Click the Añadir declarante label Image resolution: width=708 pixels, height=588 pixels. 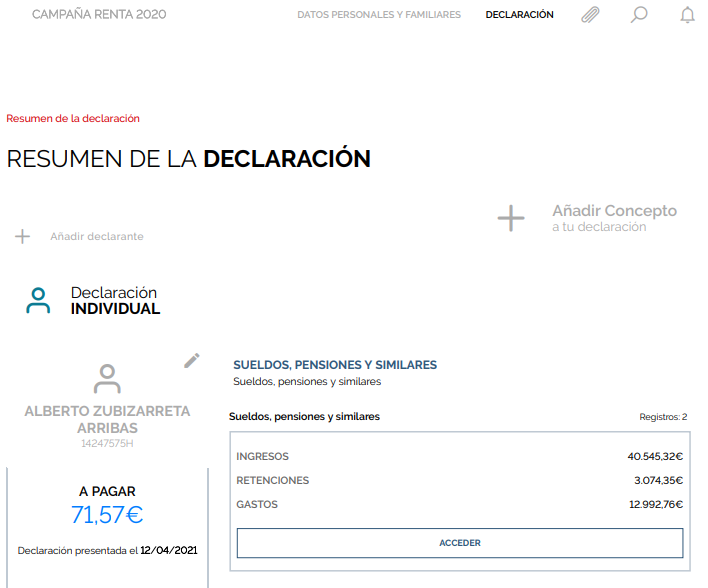[97, 237]
